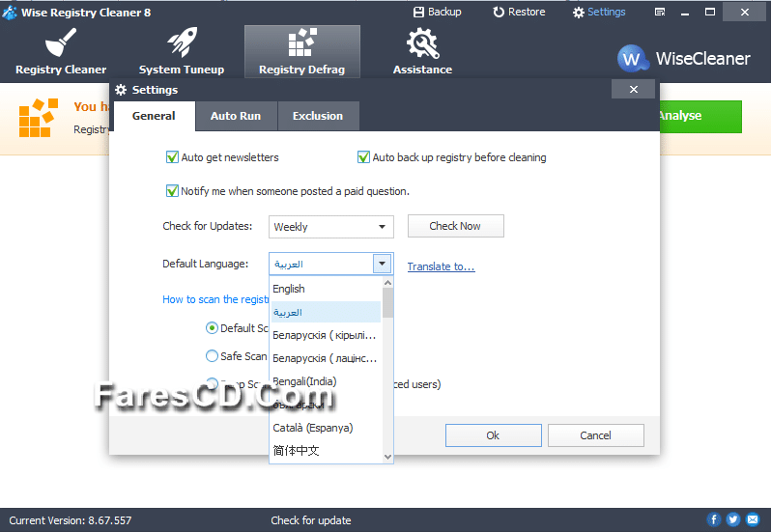Click the Settings dialog gear icon

121,90
